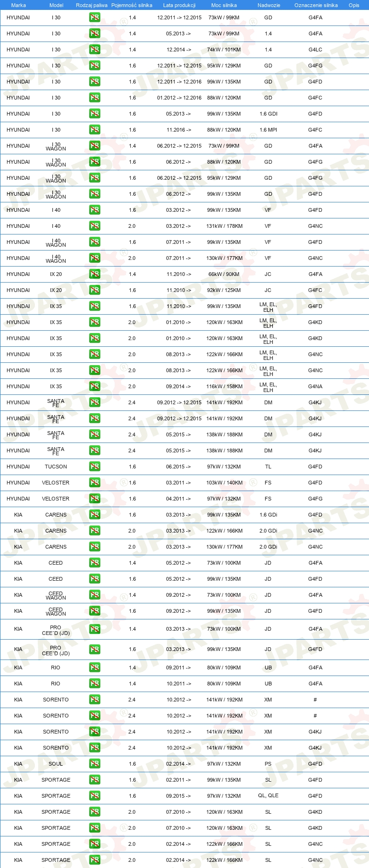Click fuel icon in Hyundai TUCSON row
369x868 pixels.
(94, 467)
